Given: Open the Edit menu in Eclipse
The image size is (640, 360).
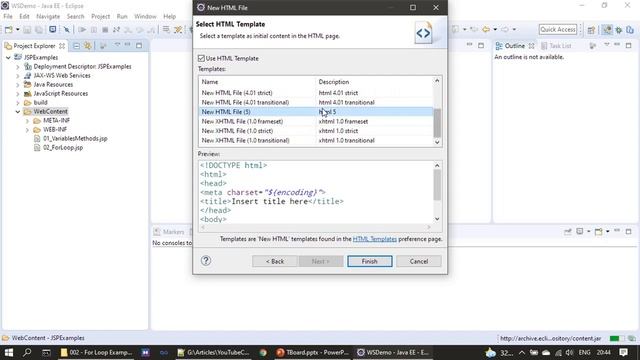Looking at the screenshot, I should (24, 16).
